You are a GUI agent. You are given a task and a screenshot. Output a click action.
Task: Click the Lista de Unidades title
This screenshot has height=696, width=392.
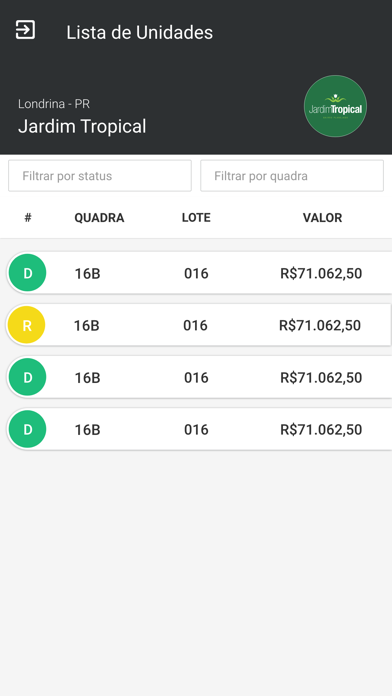coord(140,32)
